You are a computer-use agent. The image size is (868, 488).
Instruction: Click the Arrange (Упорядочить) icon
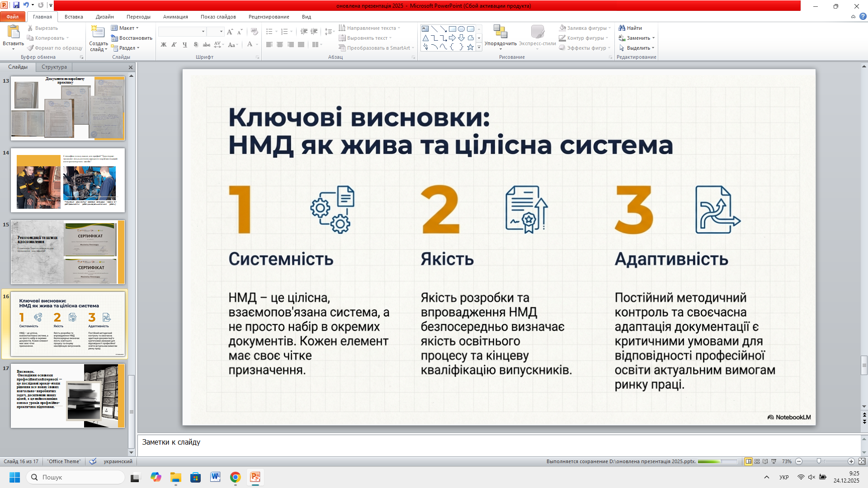click(500, 32)
